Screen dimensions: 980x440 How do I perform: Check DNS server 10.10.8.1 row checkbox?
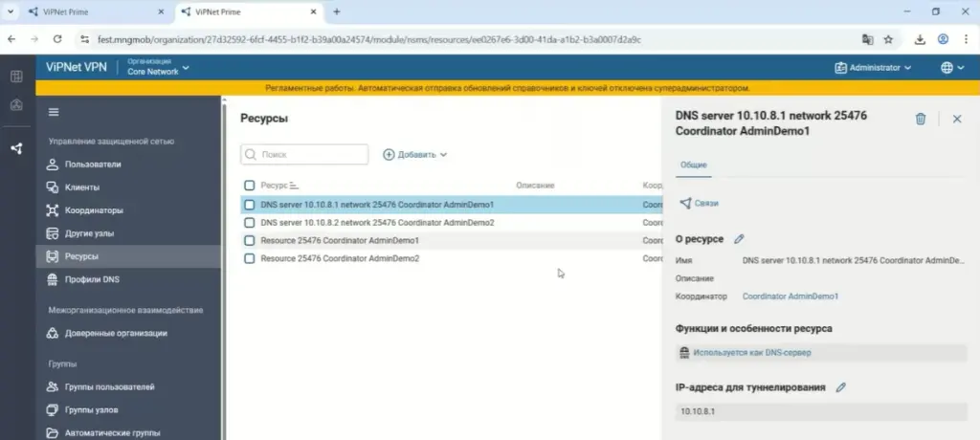(250, 205)
